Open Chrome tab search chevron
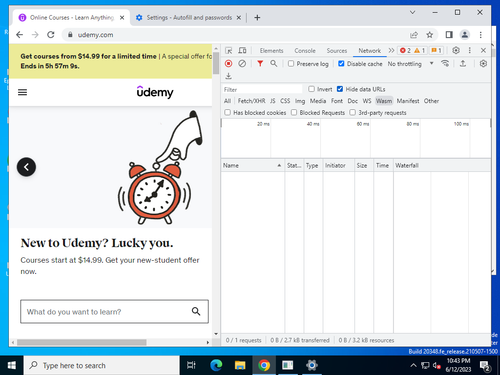This screenshot has width=500, height=375. coord(412,12)
